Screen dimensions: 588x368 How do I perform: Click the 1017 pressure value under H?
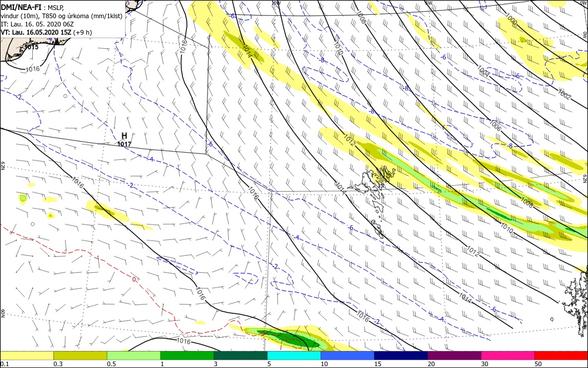(x=124, y=144)
